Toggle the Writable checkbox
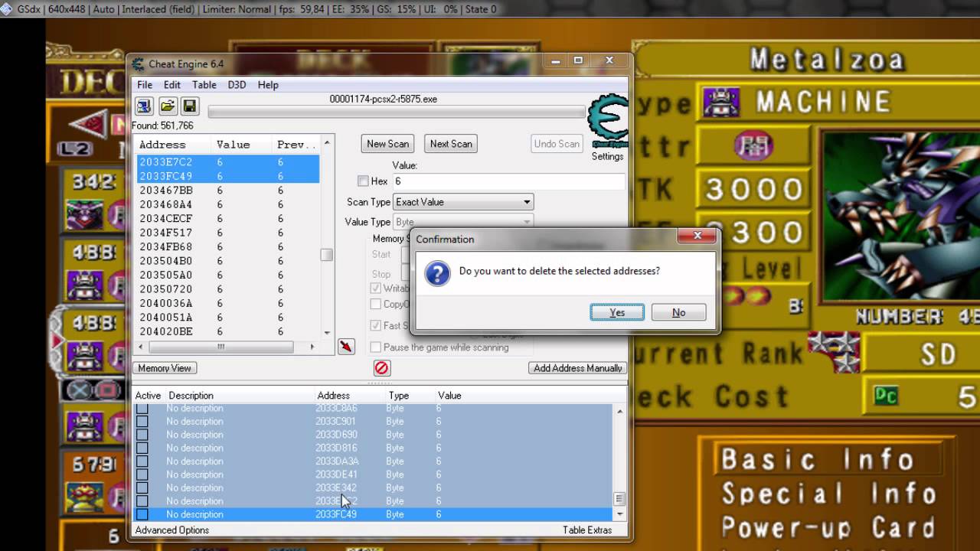 point(375,289)
